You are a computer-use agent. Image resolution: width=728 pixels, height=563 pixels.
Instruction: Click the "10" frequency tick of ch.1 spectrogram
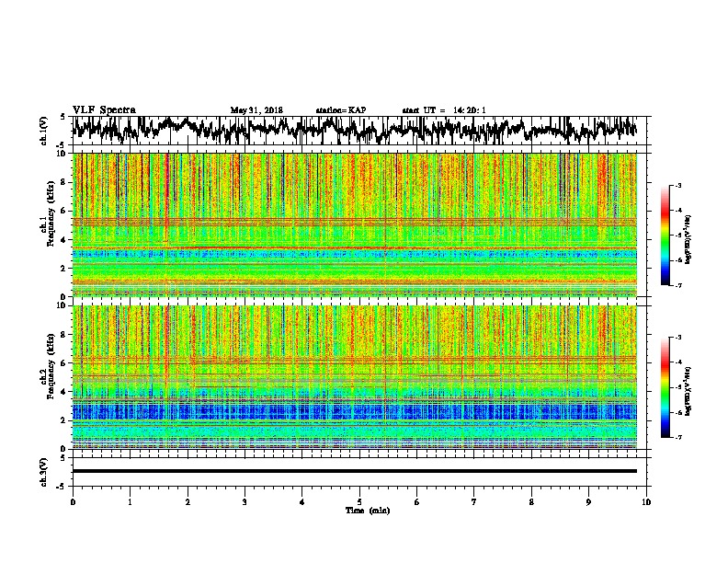click(x=63, y=154)
